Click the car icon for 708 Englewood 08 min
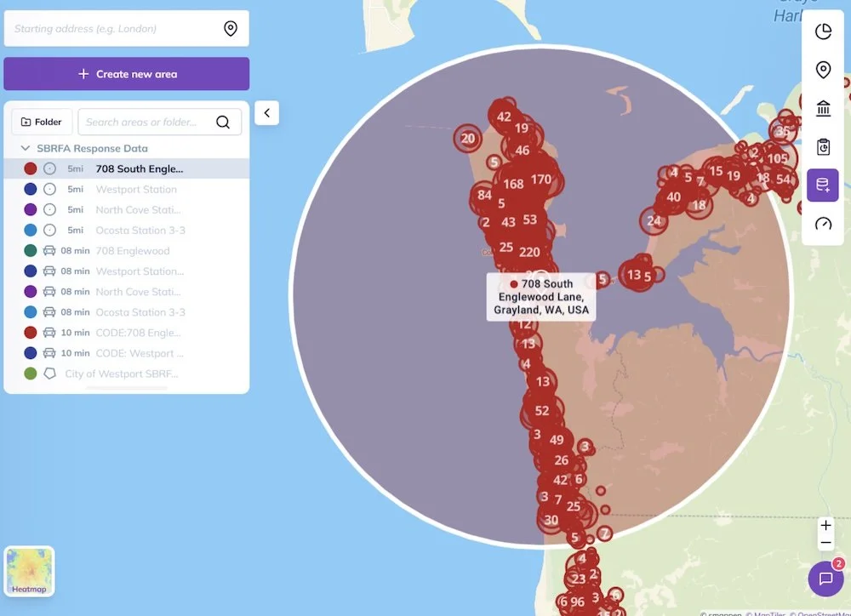This screenshot has height=616, width=851. (x=49, y=251)
